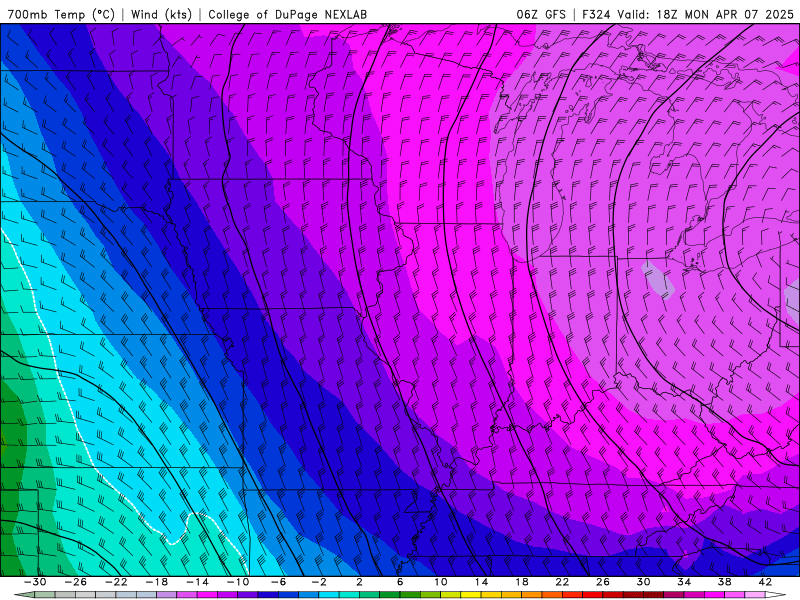This screenshot has height=600, width=800.
Task: Click the -18 color scale label
Action: [157, 582]
